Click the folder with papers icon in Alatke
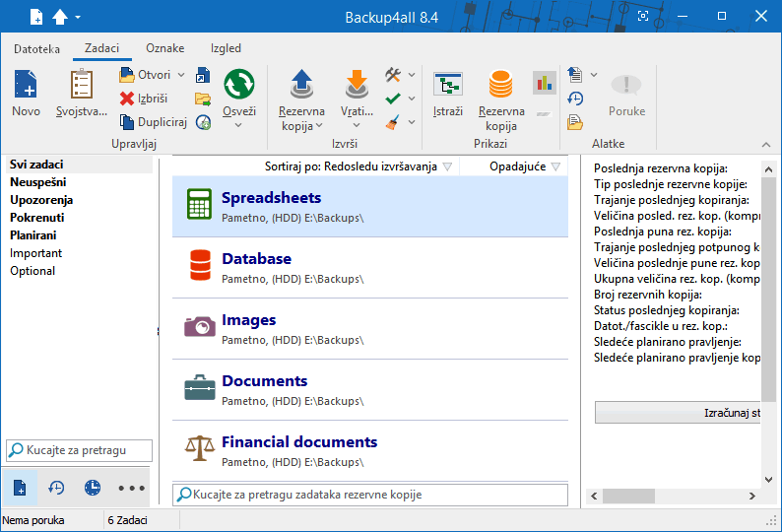782x532 pixels. coord(575,122)
